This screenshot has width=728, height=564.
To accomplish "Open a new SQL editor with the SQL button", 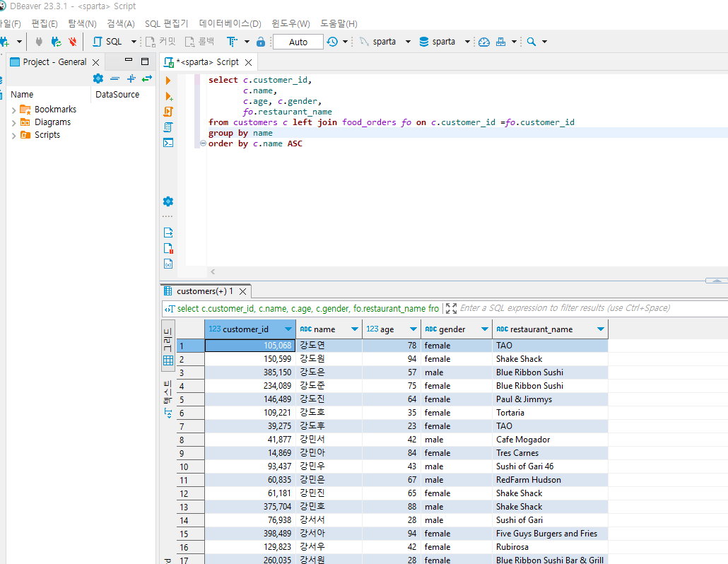I will click(x=107, y=42).
